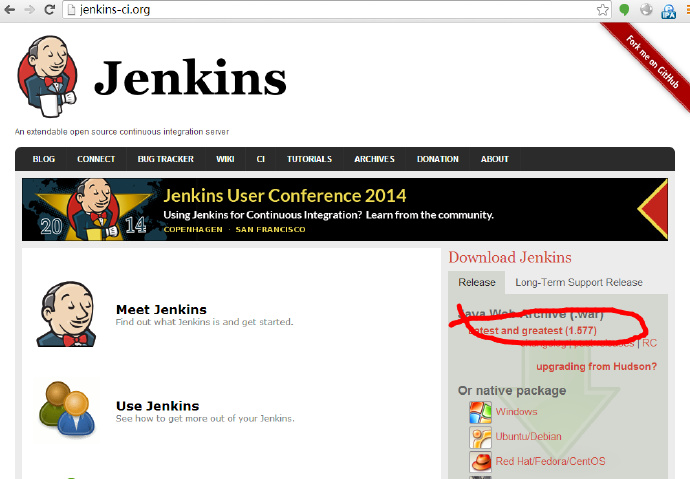The image size is (690, 479).
Task: Switch to Long-Term Support Release tab
Action: click(x=579, y=282)
